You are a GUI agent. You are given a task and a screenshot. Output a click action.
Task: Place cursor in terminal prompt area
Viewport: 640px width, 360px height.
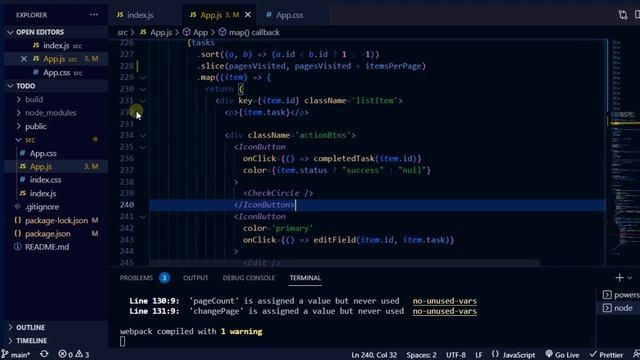coord(122,341)
